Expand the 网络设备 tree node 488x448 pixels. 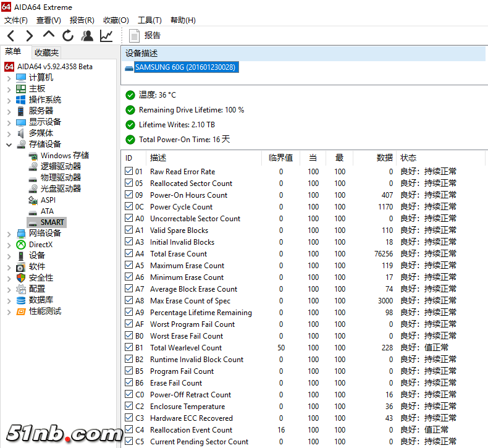pos(9,234)
